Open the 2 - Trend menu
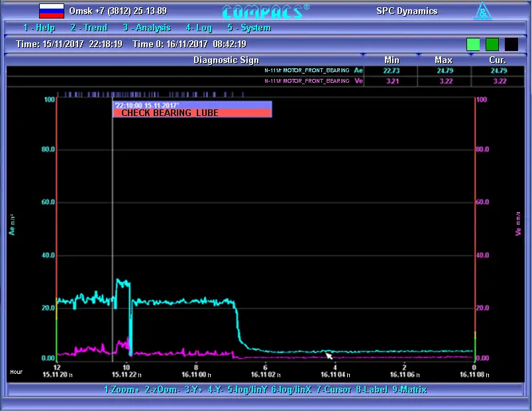This screenshot has height=411, width=532. coord(89,28)
